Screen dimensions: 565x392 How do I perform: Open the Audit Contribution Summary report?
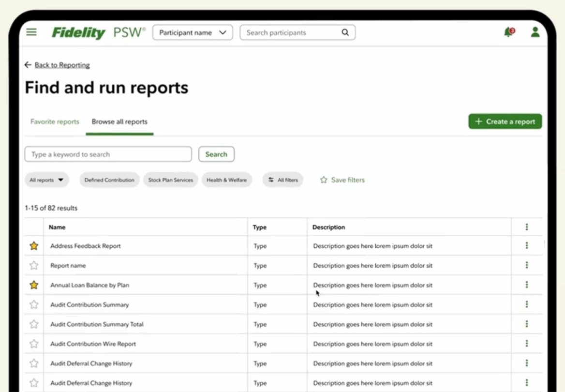point(89,305)
